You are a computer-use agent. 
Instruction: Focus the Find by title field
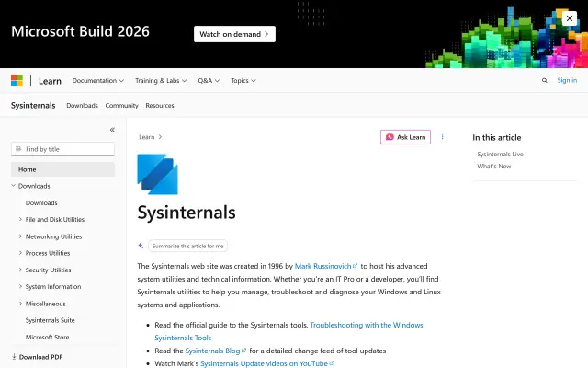point(62,149)
